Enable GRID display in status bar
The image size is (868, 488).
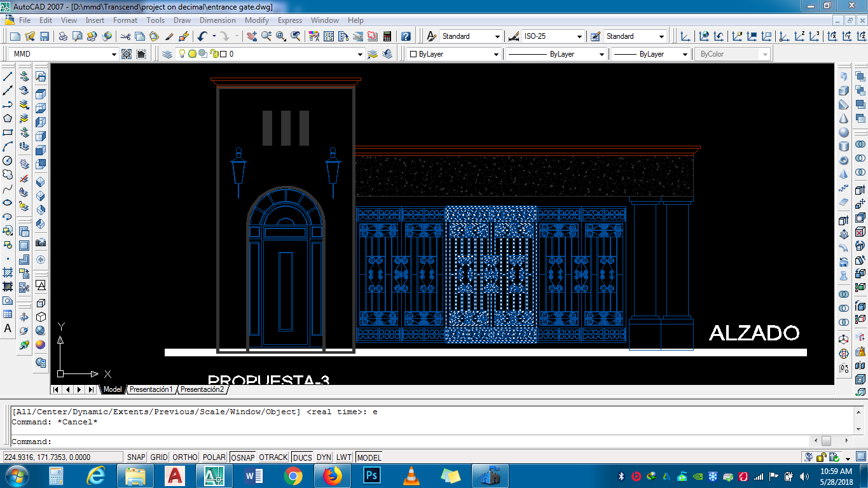tap(159, 457)
